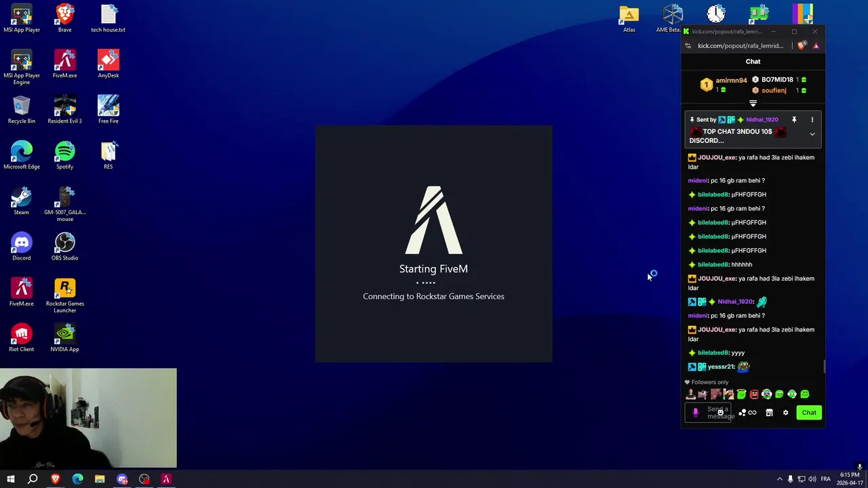Click the Chat header title
Screen dimensions: 868x488
tap(753, 62)
